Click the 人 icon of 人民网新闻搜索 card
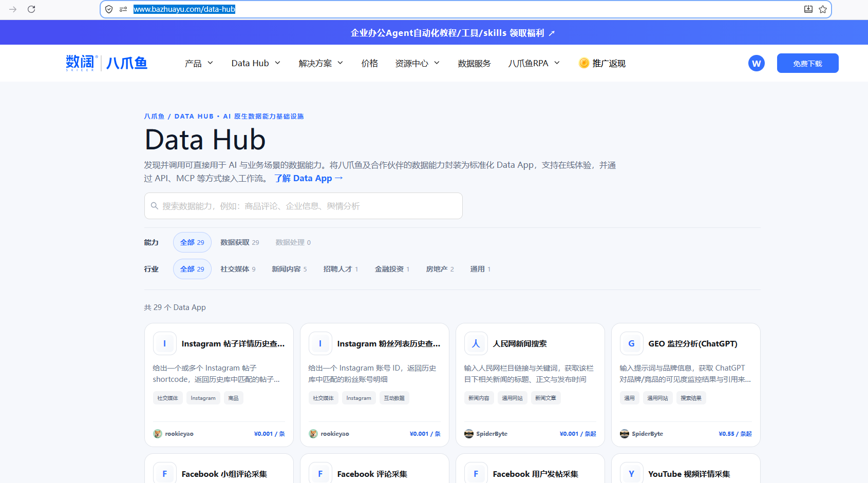The image size is (868, 483). tap(476, 343)
